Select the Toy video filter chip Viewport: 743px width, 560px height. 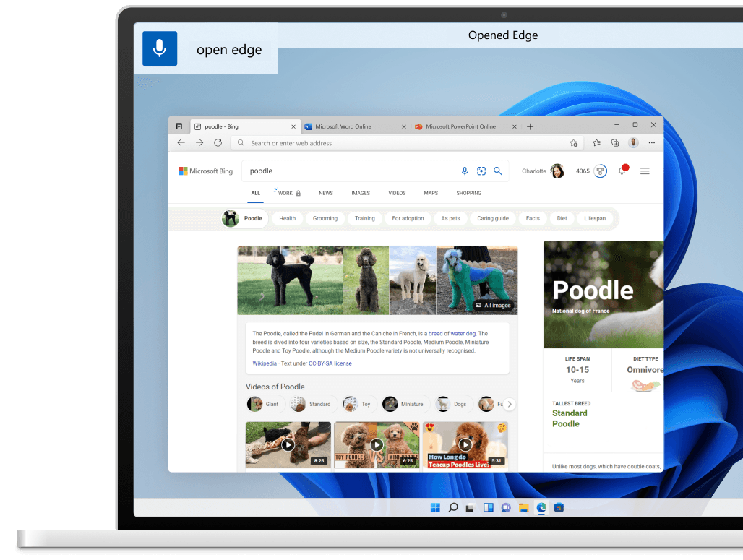[x=359, y=404]
